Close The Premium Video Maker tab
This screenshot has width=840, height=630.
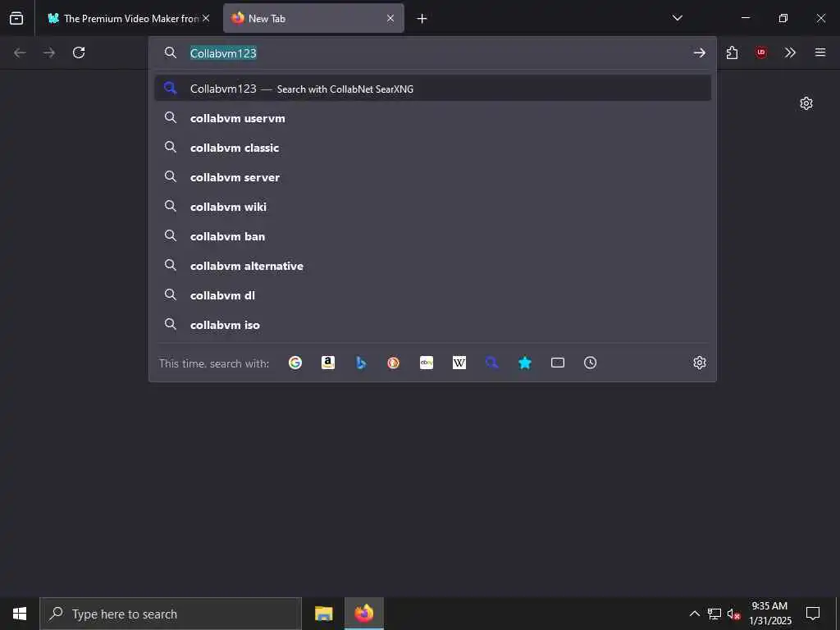click(206, 18)
